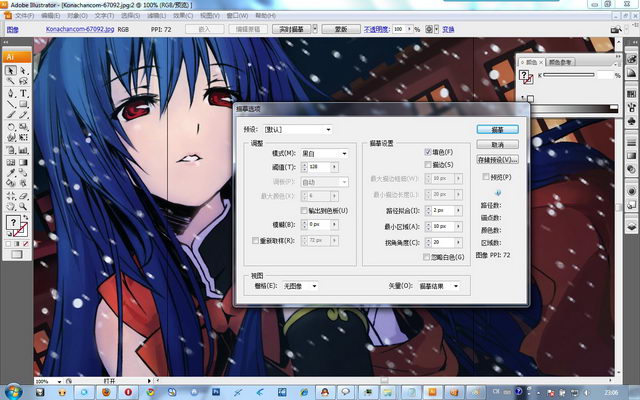
Task: Select the Scale tool
Action: [x=23, y=127]
